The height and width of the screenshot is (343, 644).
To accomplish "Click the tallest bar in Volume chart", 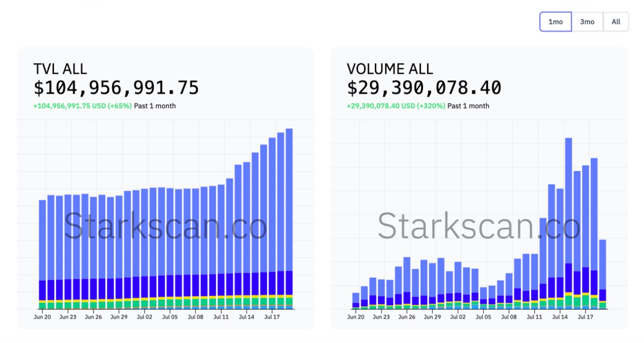I will 569,223.
